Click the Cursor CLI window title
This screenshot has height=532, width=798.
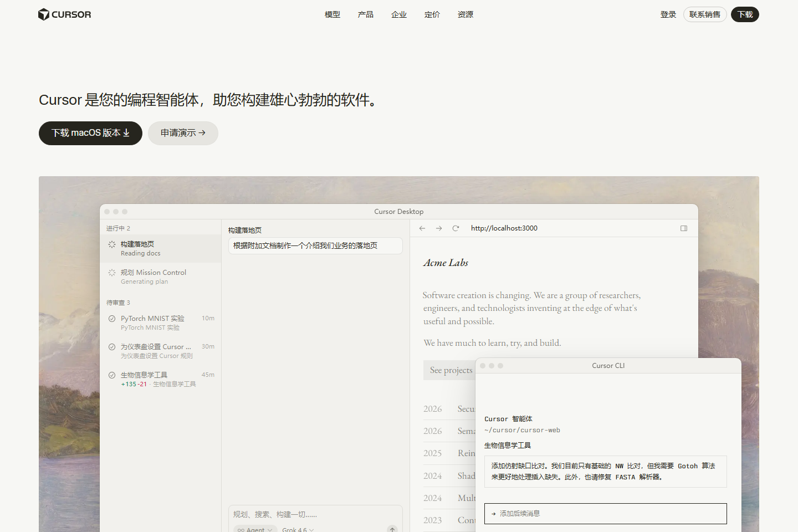tap(608, 366)
